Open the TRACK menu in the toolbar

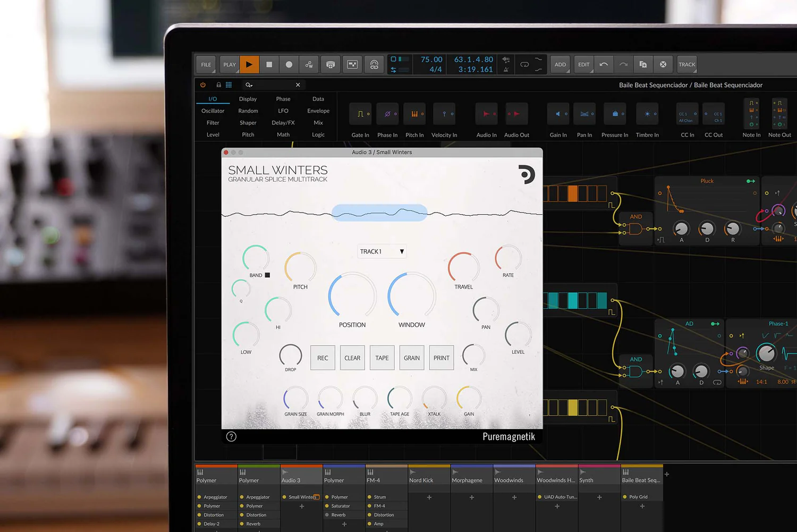pos(686,64)
